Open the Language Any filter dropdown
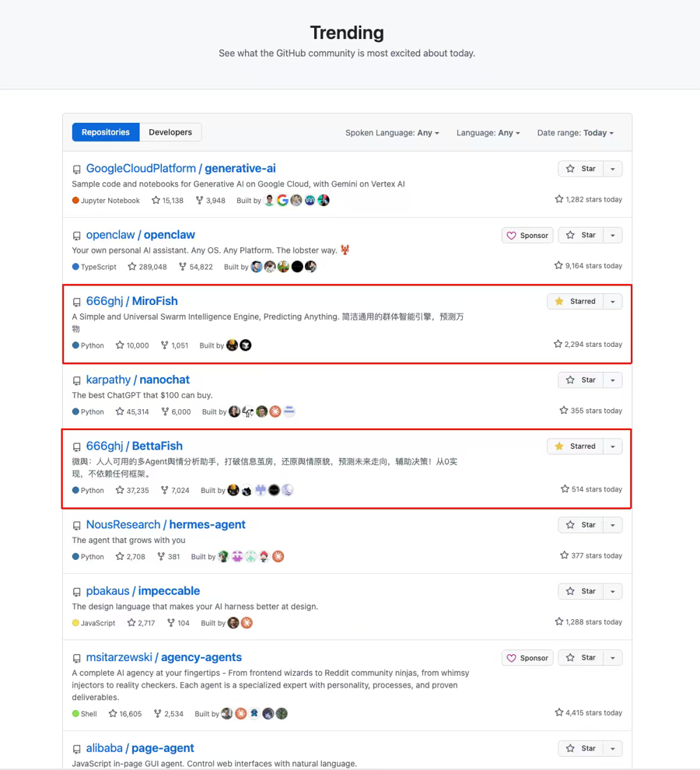This screenshot has width=700, height=770. (x=488, y=133)
